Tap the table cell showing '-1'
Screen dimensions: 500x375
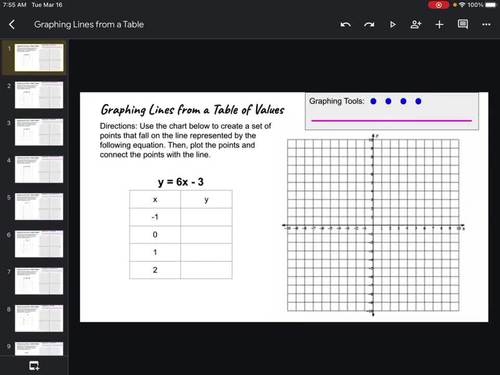click(x=155, y=217)
